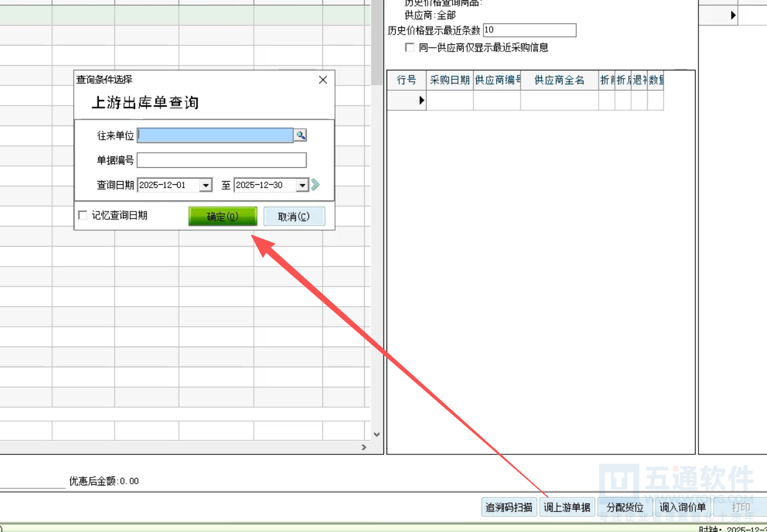Image resolution: width=767 pixels, height=532 pixels.
Task: Check 同一供应商仅显示最近采购信息 option
Action: pos(410,48)
